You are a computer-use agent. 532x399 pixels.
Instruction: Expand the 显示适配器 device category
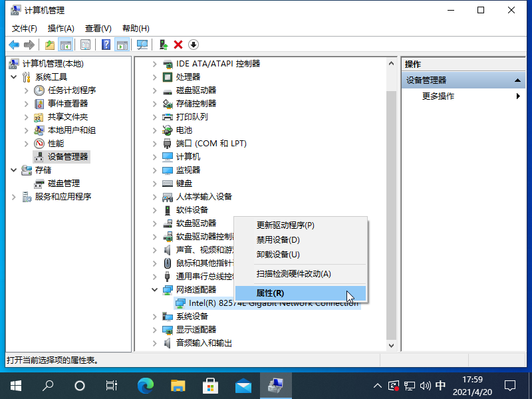(155, 330)
